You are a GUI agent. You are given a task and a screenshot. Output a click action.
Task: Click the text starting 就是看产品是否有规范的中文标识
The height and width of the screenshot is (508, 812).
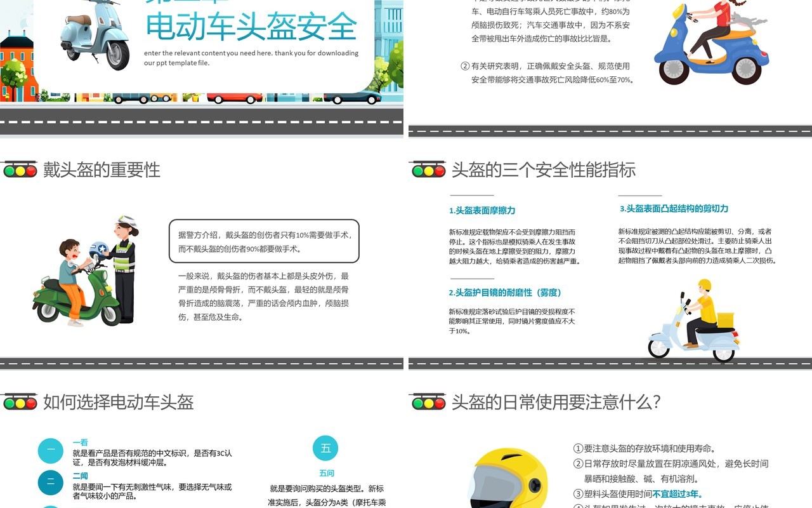pos(152,458)
